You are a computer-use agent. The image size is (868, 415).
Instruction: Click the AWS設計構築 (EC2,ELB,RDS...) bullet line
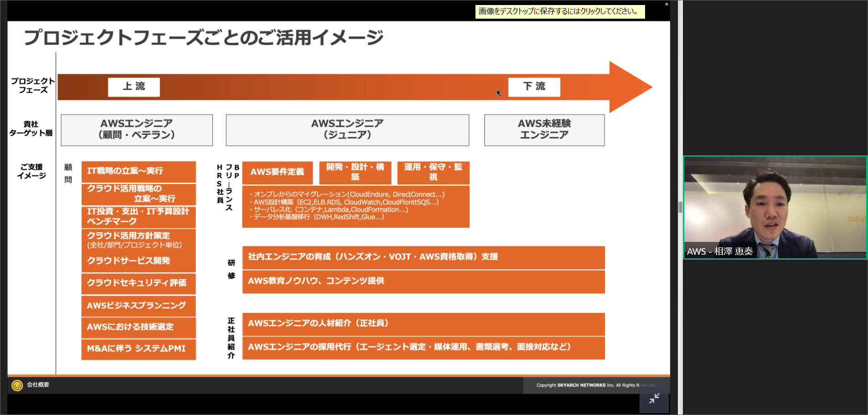pos(344,202)
